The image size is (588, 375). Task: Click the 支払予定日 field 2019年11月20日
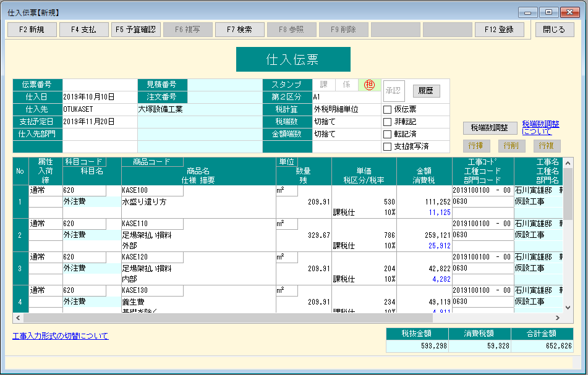(100, 122)
